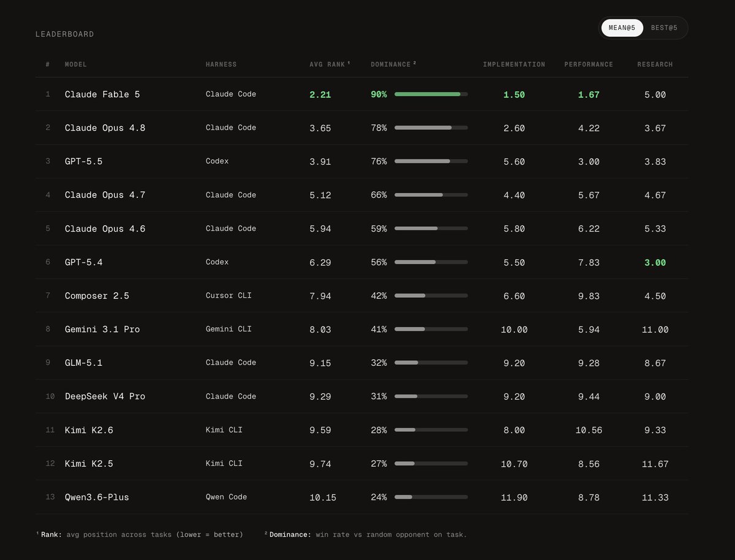Click the 56% dominance value

379,262
